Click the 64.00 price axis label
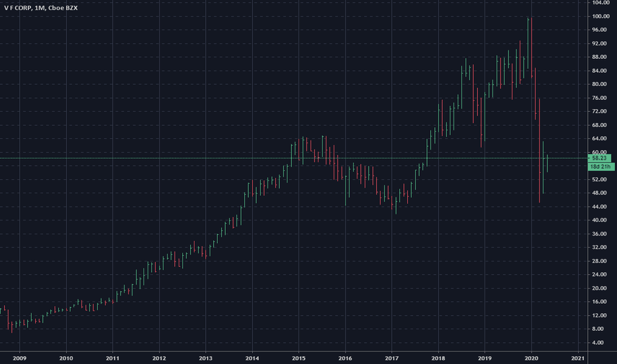617x364 pixels. [599, 138]
